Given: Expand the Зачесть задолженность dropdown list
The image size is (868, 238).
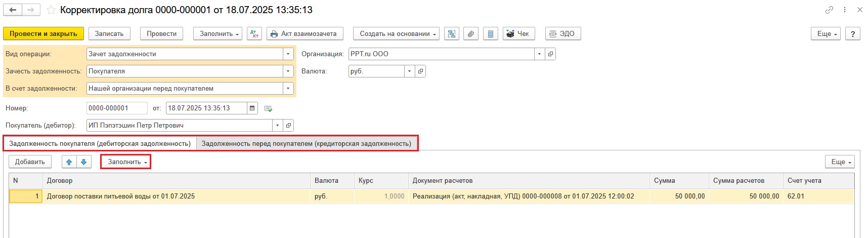Looking at the screenshot, I should 288,71.
